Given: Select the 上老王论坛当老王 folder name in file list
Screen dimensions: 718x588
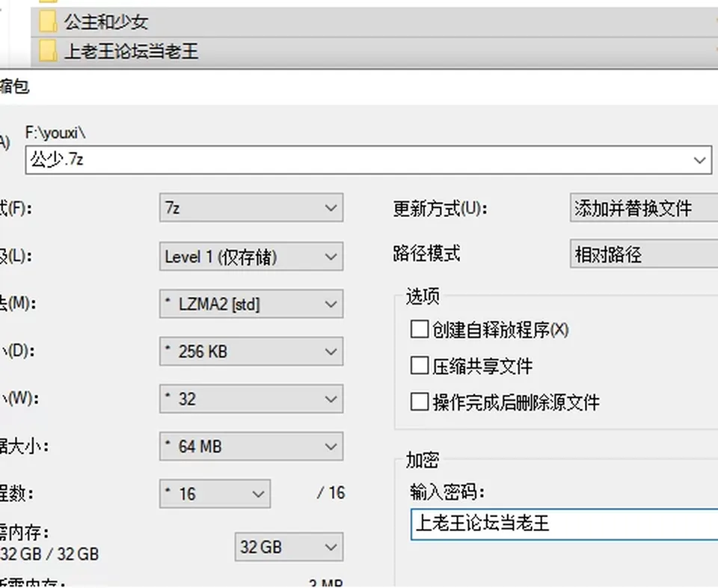Looking at the screenshot, I should 132,51.
